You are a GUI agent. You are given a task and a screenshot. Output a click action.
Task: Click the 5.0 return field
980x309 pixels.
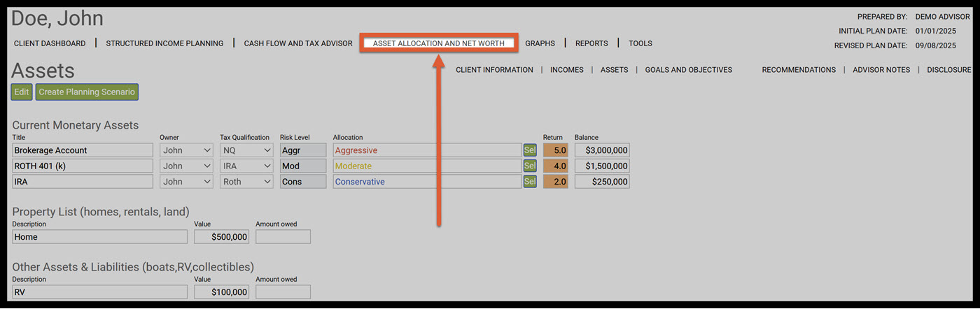coord(556,150)
